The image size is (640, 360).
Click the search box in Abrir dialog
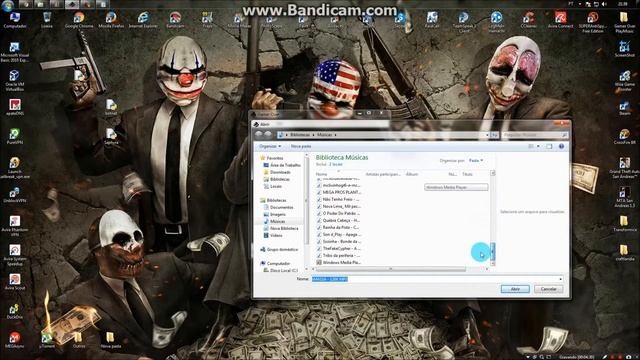535,135
